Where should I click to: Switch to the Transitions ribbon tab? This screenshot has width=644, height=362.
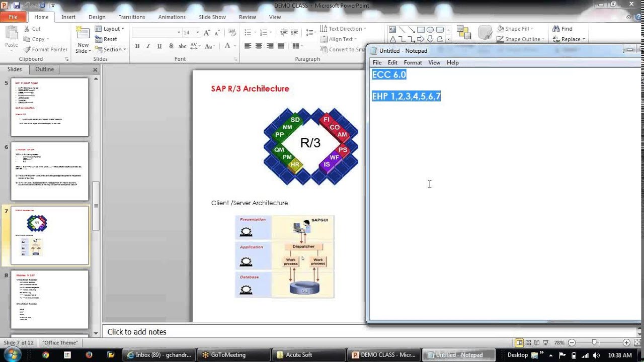[x=132, y=17]
